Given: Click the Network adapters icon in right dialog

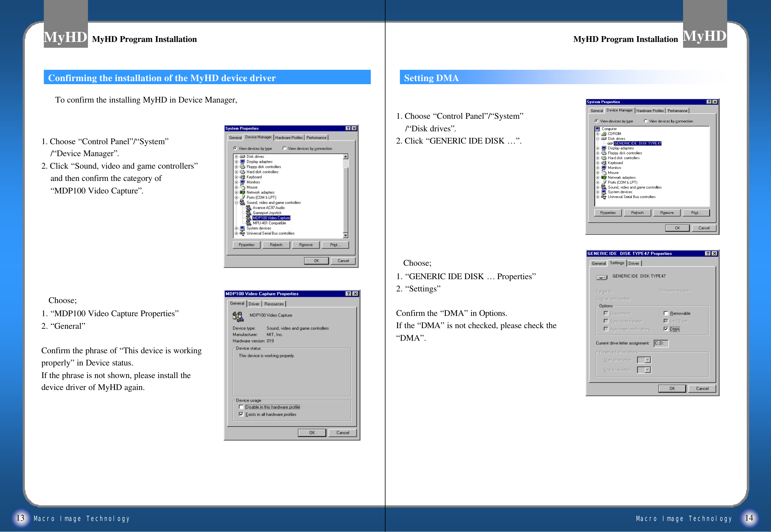Looking at the screenshot, I should (603, 178).
